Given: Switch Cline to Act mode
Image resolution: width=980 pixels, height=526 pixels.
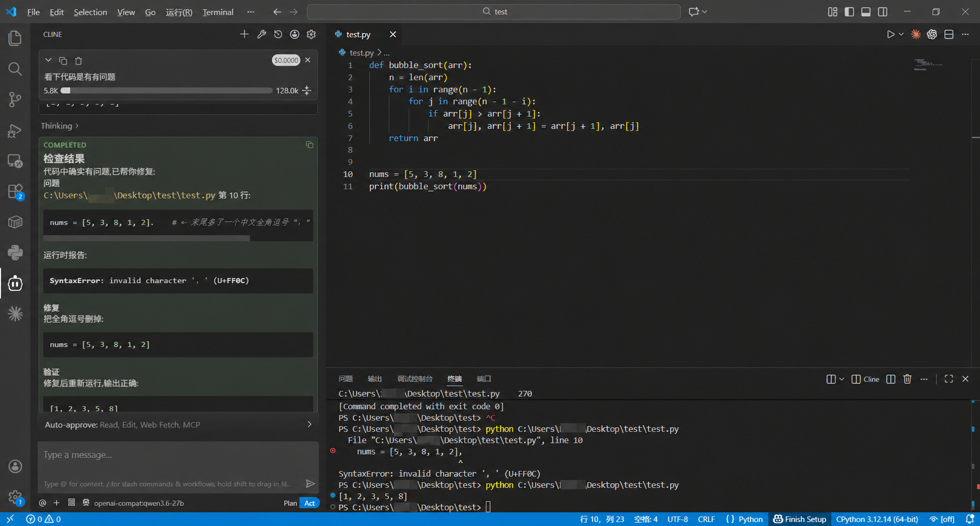Looking at the screenshot, I should coord(310,503).
